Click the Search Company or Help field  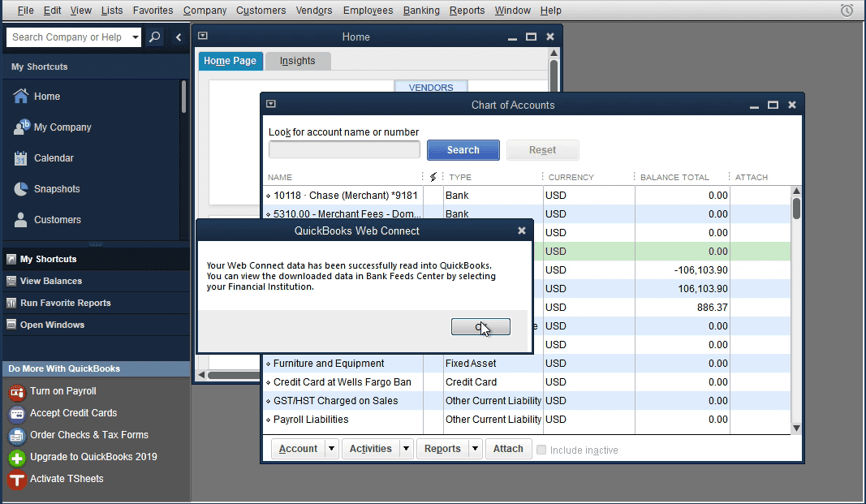click(68, 37)
